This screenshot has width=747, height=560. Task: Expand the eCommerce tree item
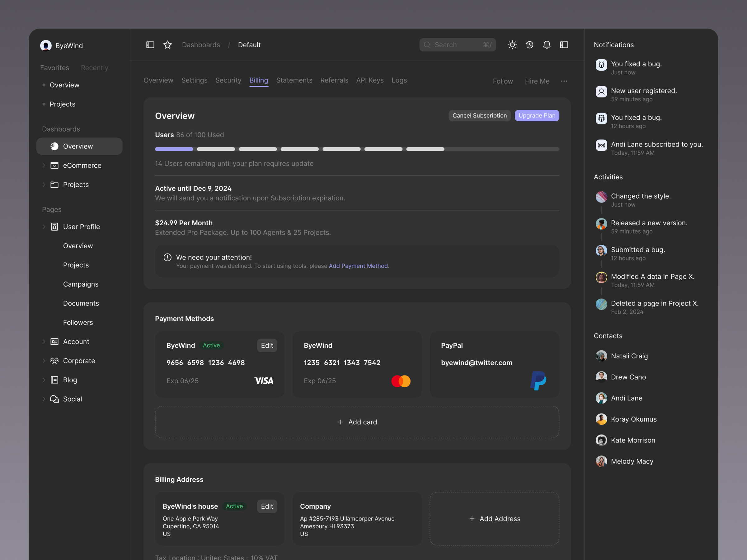tap(44, 166)
